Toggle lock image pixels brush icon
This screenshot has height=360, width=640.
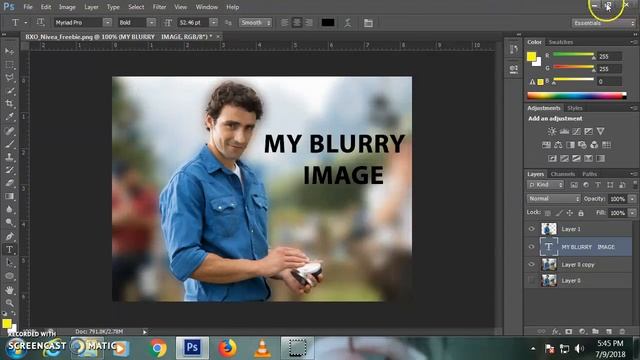(559, 213)
